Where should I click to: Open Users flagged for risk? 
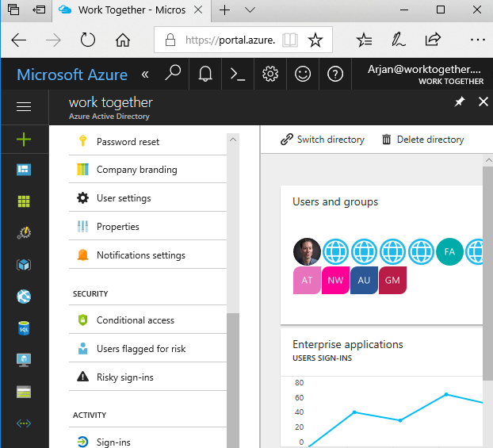pos(147,349)
